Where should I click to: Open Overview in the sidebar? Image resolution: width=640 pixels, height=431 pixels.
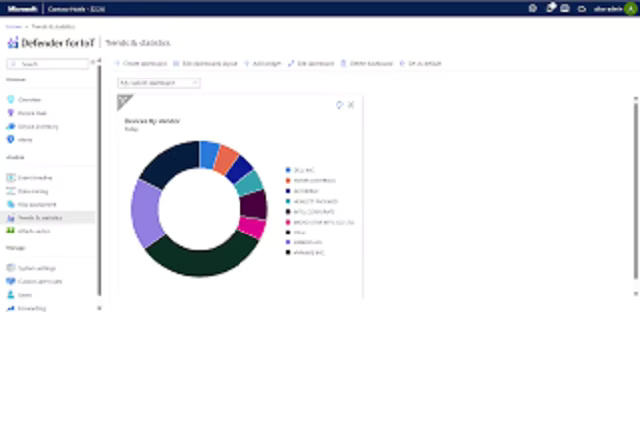click(24, 100)
